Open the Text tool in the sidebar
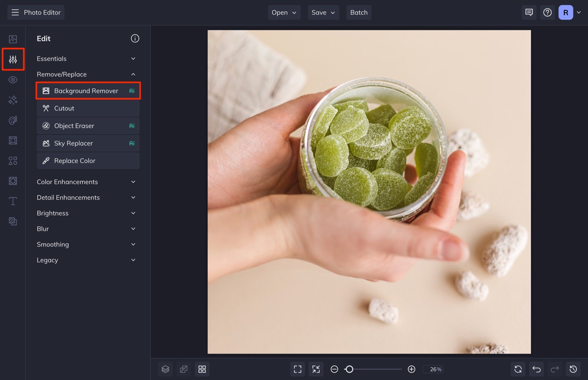 (13, 201)
